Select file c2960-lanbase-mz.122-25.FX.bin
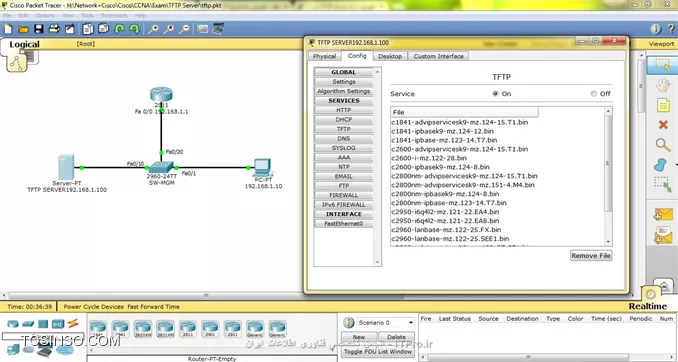The width and height of the screenshot is (678, 362). point(446,230)
